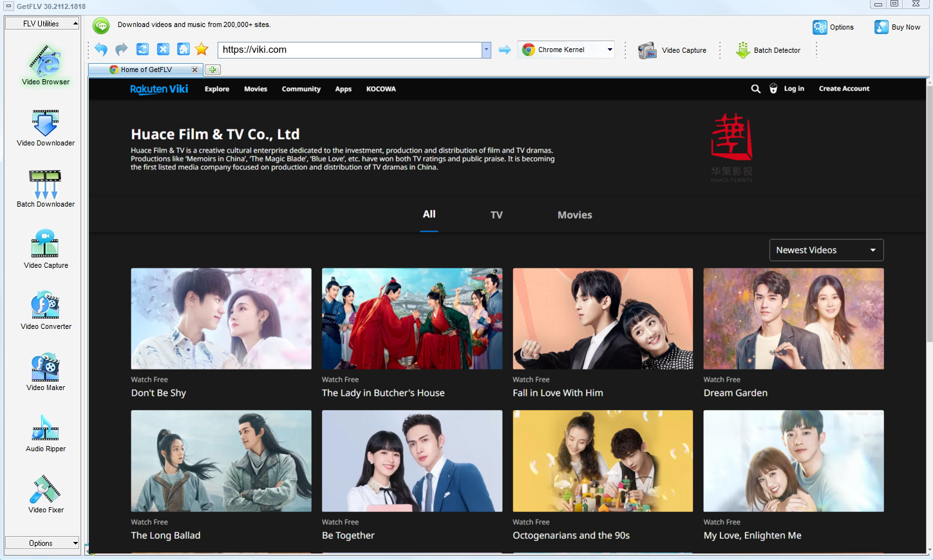Open Video Capture in the sidebar
Screen dimensions: 933x560
coord(46,249)
